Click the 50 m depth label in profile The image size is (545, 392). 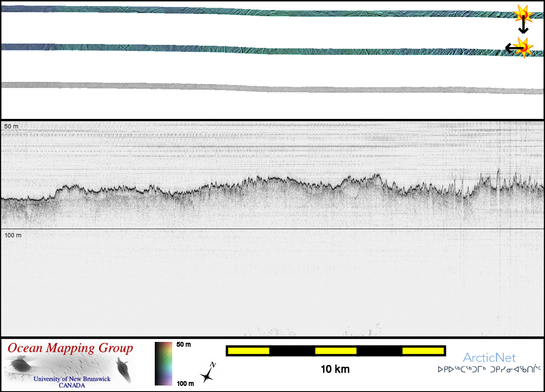[x=11, y=126]
